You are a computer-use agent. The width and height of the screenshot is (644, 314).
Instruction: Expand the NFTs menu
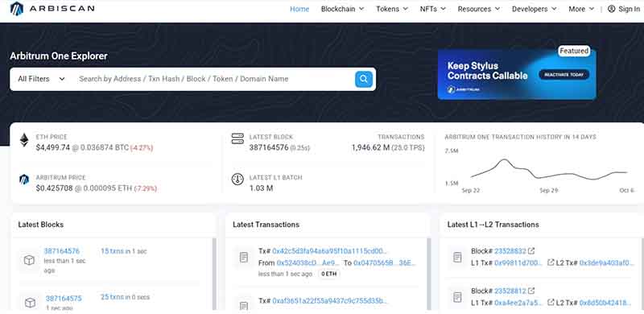click(433, 9)
